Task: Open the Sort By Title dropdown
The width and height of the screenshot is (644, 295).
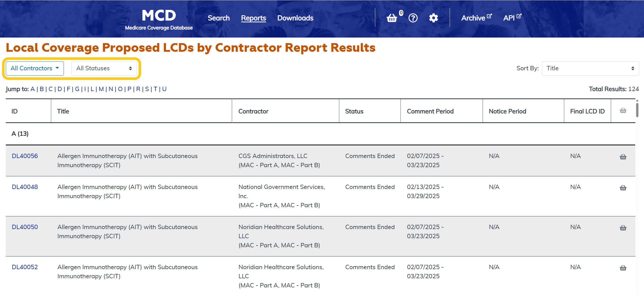Action: [x=590, y=68]
